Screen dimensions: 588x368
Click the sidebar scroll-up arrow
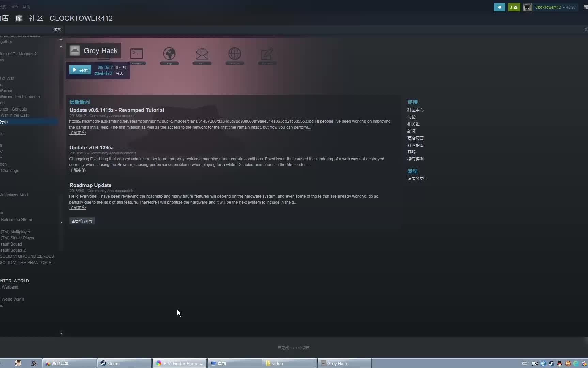(x=61, y=46)
